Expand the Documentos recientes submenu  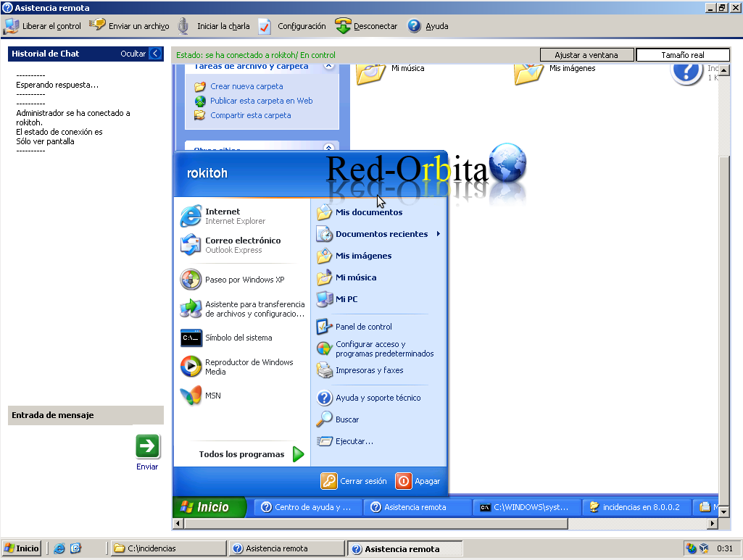tap(439, 234)
